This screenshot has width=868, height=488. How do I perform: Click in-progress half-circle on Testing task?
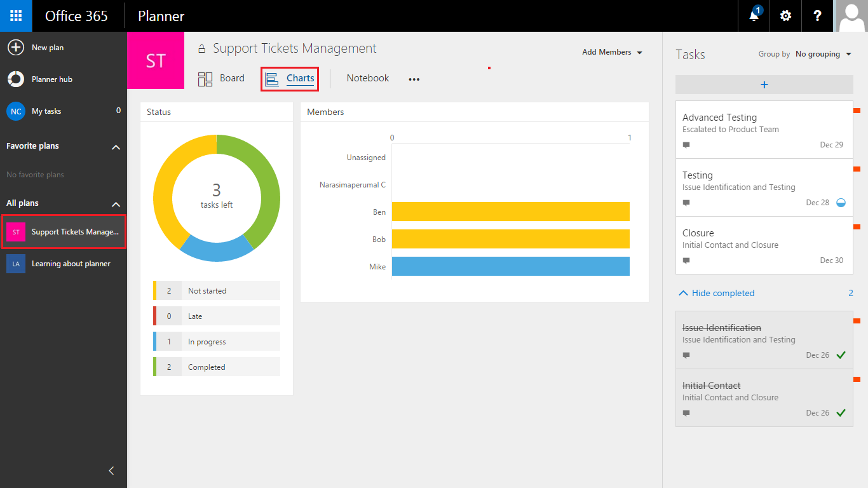(x=841, y=203)
